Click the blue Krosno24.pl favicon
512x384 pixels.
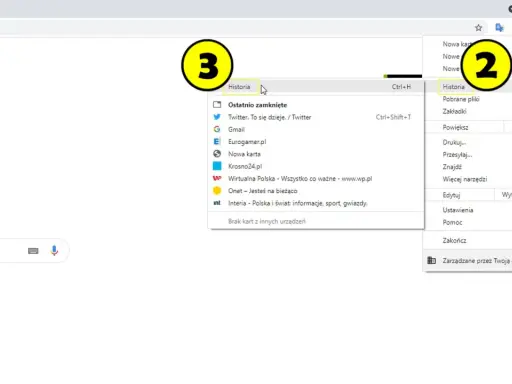coord(217,166)
